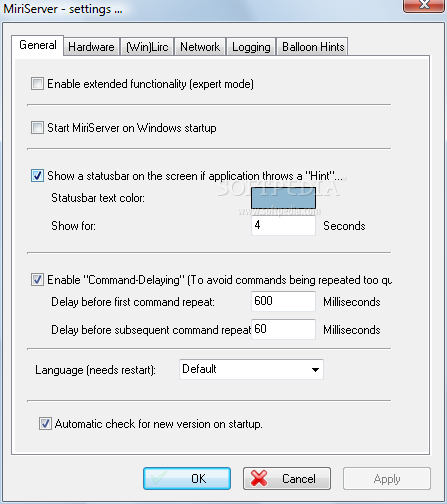Viewport: 447px width, 504px height.
Task: Click 'Delay before first command repeat:' label
Action: coord(133,302)
